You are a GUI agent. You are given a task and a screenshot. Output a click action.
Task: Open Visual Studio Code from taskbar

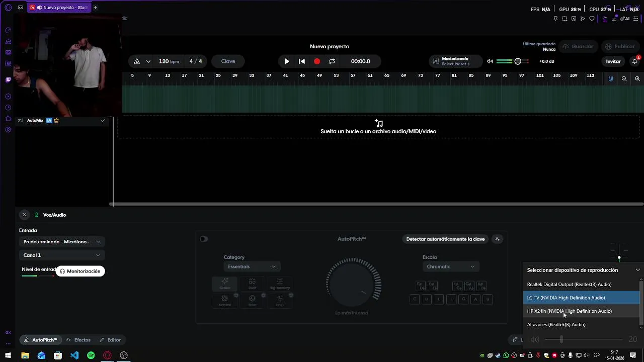click(x=74, y=355)
